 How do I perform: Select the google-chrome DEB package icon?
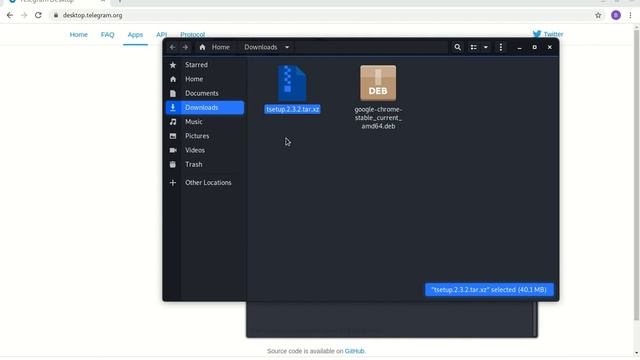[x=378, y=83]
